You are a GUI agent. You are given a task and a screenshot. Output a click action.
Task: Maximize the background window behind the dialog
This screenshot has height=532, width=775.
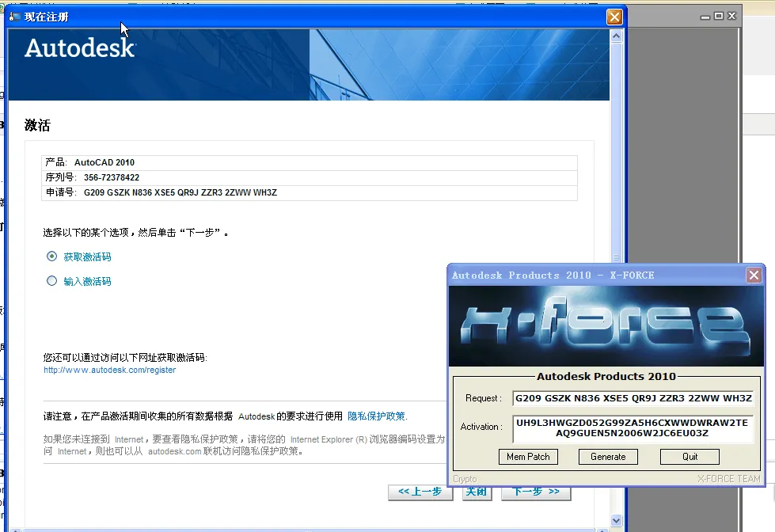pos(719,16)
